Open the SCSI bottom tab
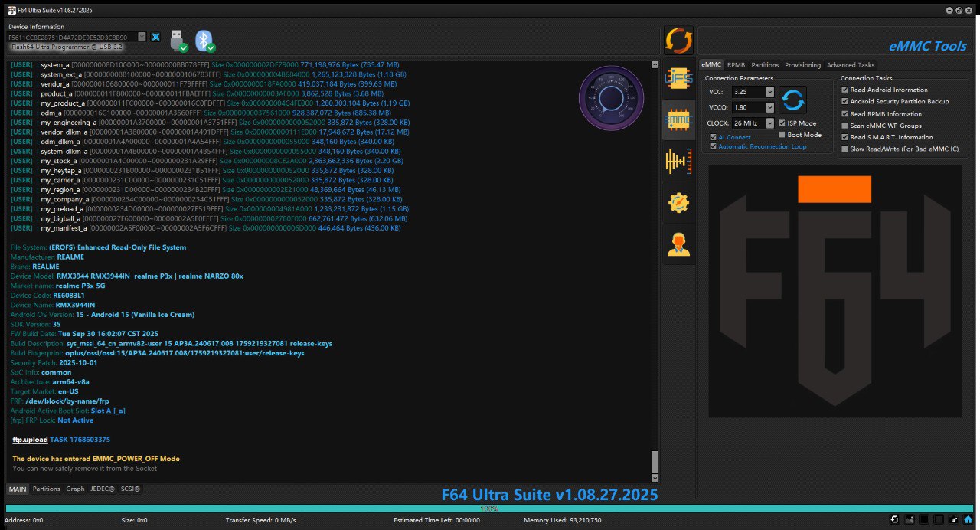Screen dimensions: 980x530 pos(131,489)
